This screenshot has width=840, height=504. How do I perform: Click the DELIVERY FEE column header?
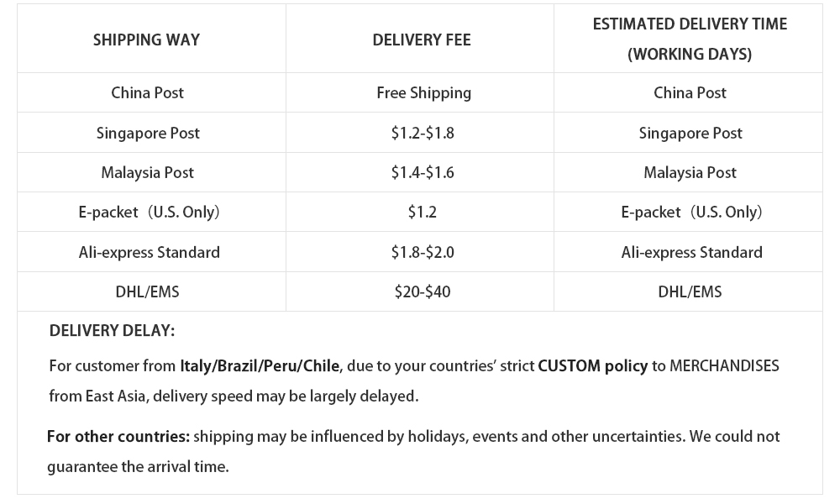point(422,39)
